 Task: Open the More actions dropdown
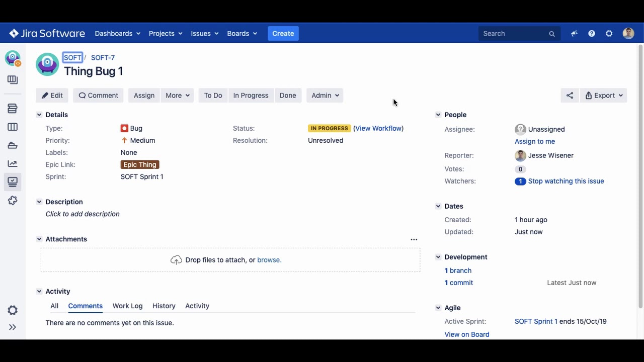[178, 96]
